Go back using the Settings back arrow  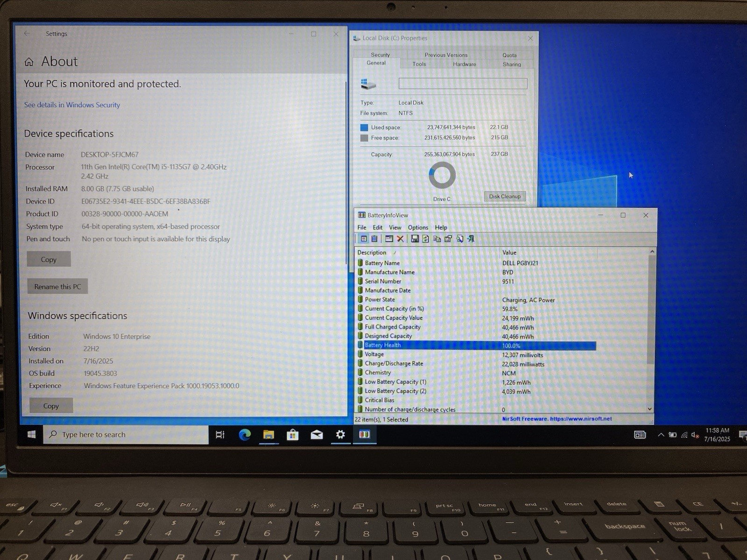click(27, 34)
